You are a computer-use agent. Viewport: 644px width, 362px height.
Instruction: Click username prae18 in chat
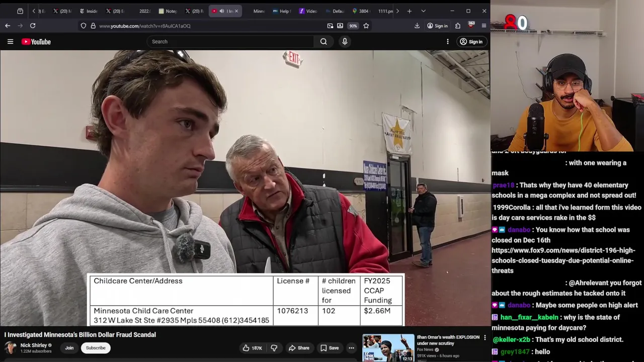pyautogui.click(x=503, y=185)
